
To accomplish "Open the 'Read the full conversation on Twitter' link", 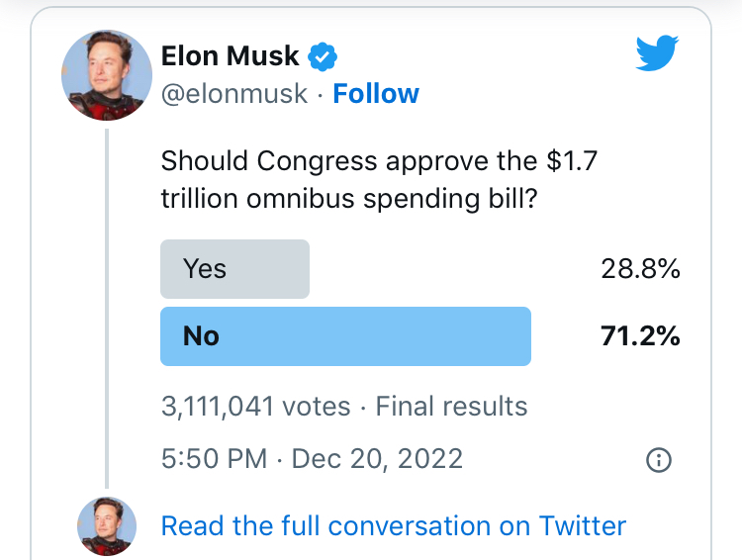I will 393,525.
